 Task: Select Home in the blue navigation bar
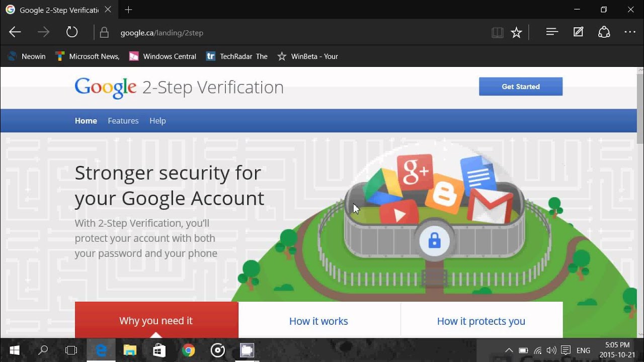point(86,121)
